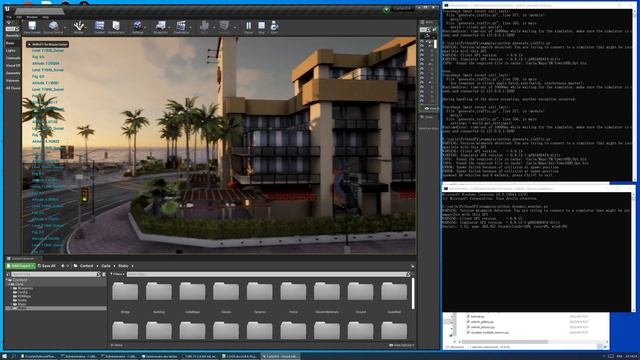Click the Build toolbar icon

pos(204,27)
